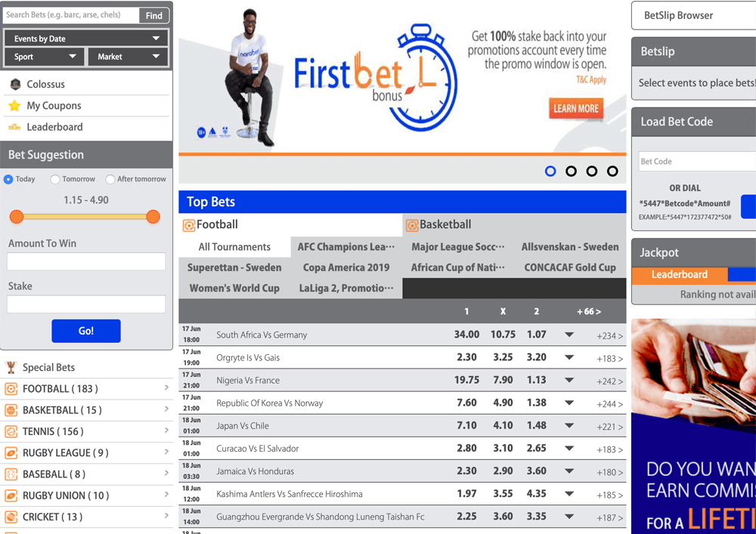Pick away odds 1.38 for Norway
The width and height of the screenshot is (756, 534).
tap(536, 403)
